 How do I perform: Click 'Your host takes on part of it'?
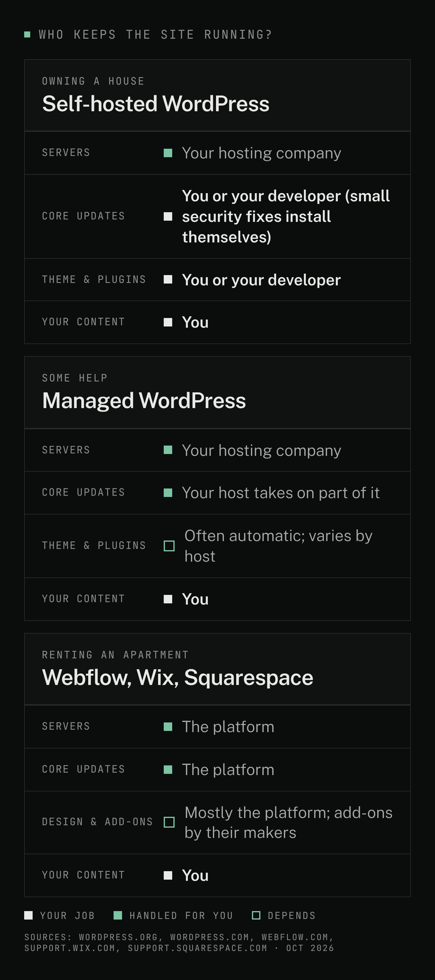coord(281,493)
